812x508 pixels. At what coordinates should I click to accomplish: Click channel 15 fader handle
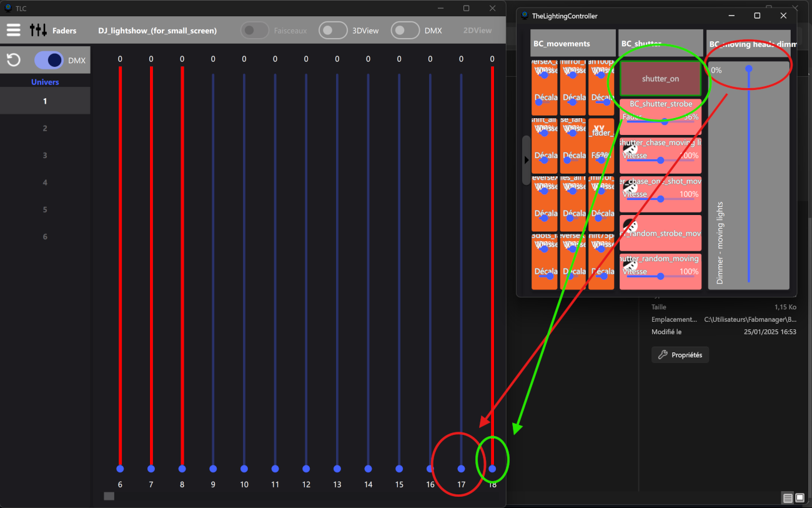(x=399, y=469)
